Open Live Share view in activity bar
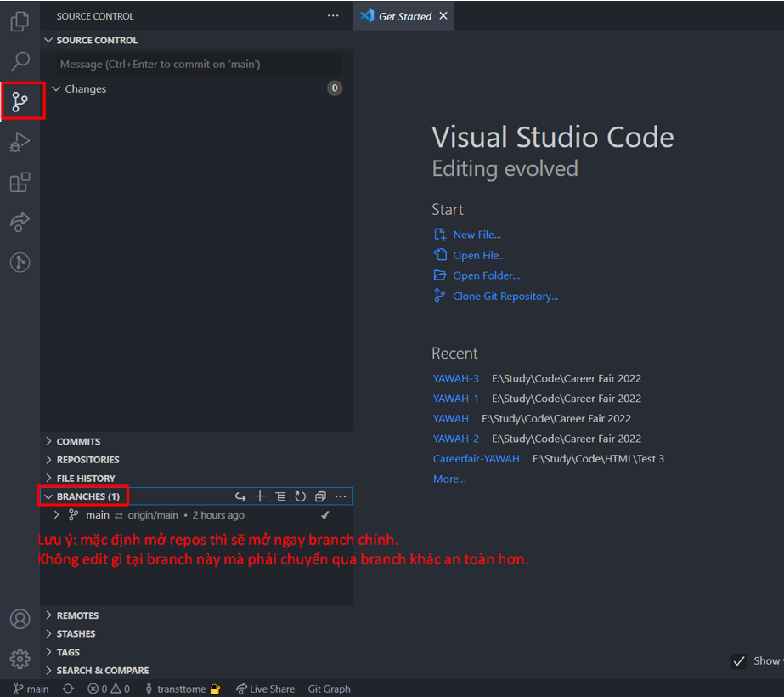This screenshot has height=697, width=784. click(x=20, y=222)
